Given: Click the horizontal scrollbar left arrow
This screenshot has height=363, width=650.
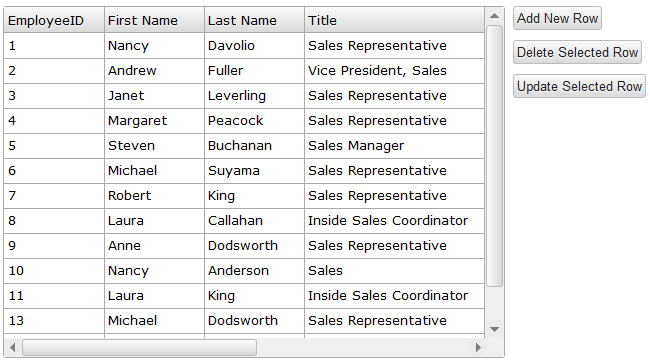Looking at the screenshot, I should point(12,348).
